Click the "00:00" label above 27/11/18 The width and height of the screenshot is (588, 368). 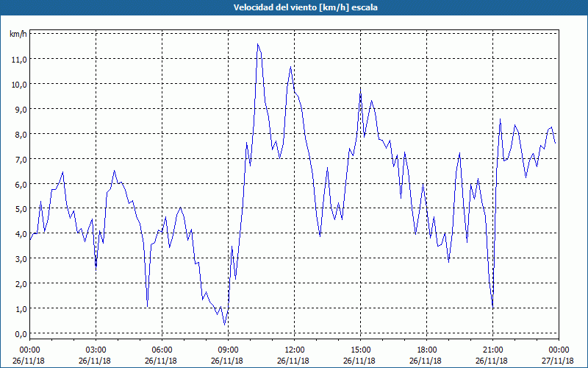pos(559,350)
